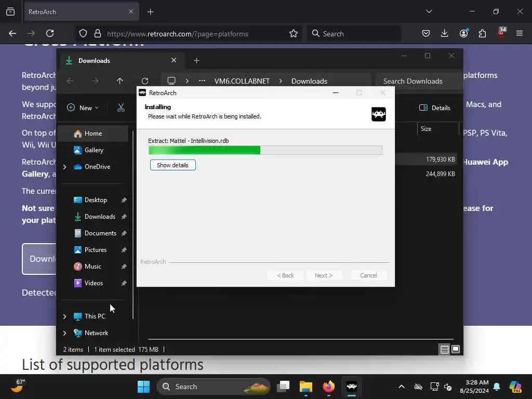Open Gallery in the Explorer sidebar
532x399 pixels.
tap(93, 150)
